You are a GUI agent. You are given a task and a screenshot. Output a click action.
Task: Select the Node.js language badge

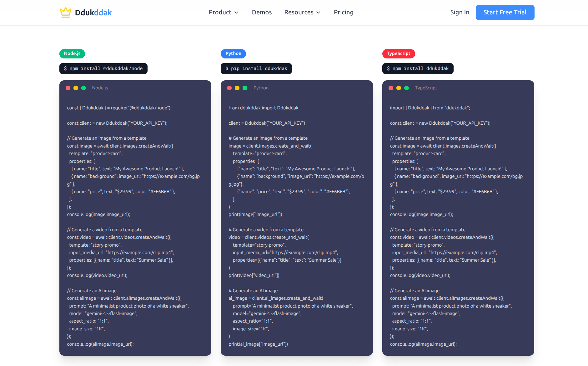click(x=72, y=53)
